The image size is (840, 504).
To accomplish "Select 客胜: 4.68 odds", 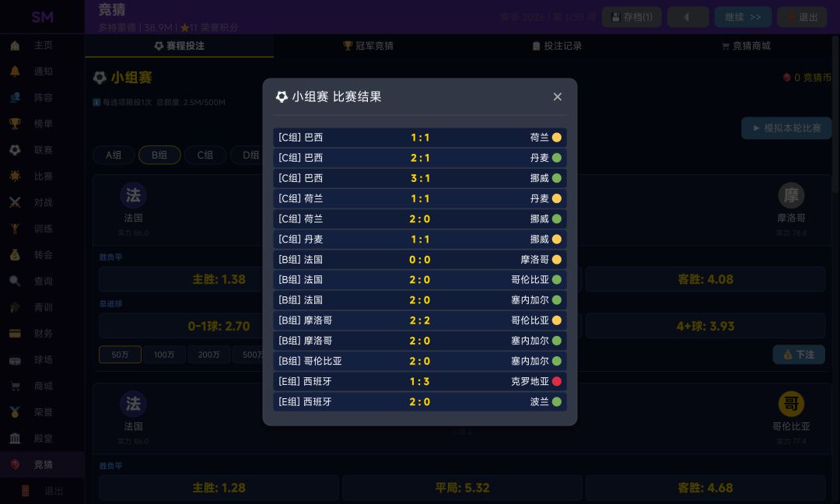I will pos(705,488).
